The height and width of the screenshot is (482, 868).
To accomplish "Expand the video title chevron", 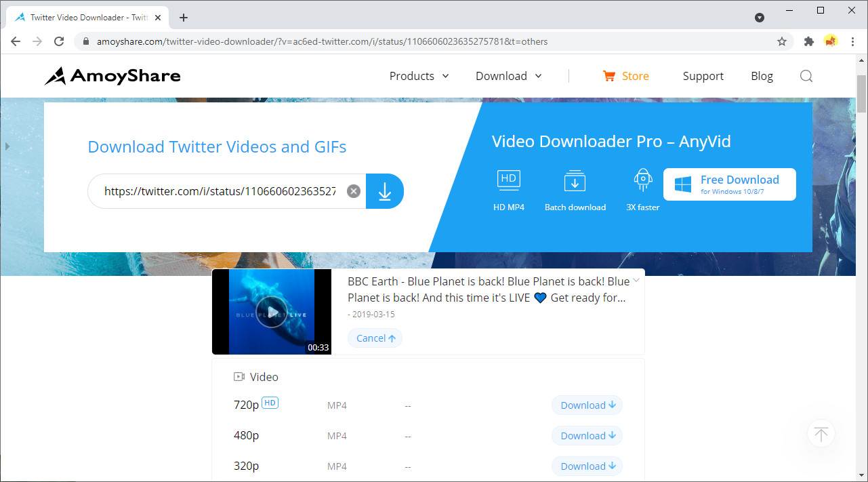I will (x=636, y=281).
